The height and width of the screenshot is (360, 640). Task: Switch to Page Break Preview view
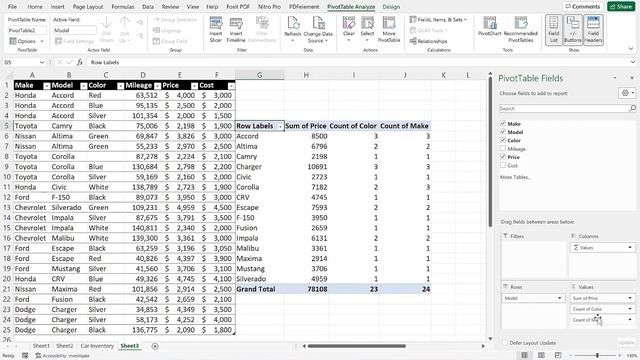pos(558,356)
